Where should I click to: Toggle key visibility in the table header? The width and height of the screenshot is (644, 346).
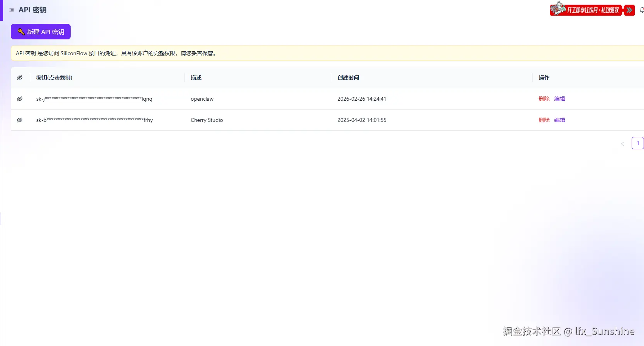click(20, 78)
